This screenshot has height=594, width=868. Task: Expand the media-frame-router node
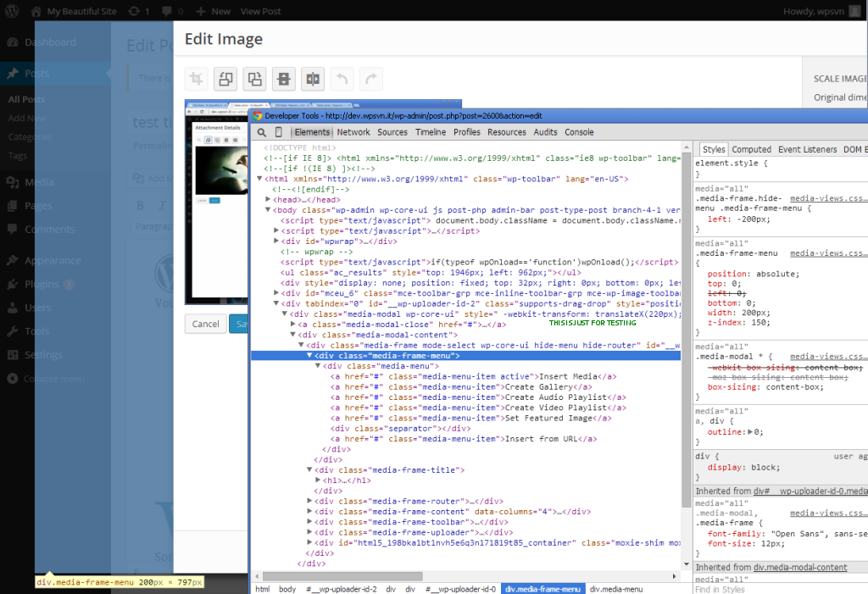(309, 501)
